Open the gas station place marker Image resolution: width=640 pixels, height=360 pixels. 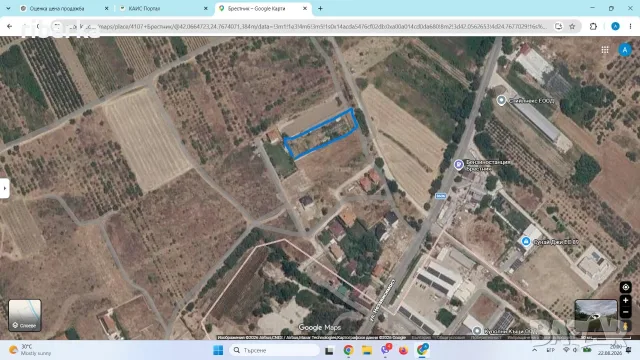(x=458, y=164)
